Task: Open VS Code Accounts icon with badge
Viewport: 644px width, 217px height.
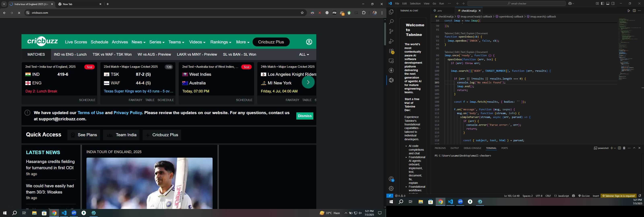Action: pos(391,179)
